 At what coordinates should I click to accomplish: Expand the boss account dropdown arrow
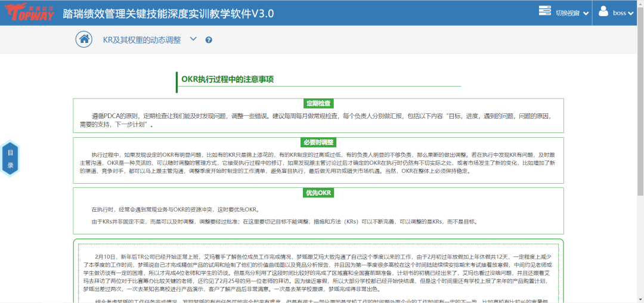[x=631, y=14]
